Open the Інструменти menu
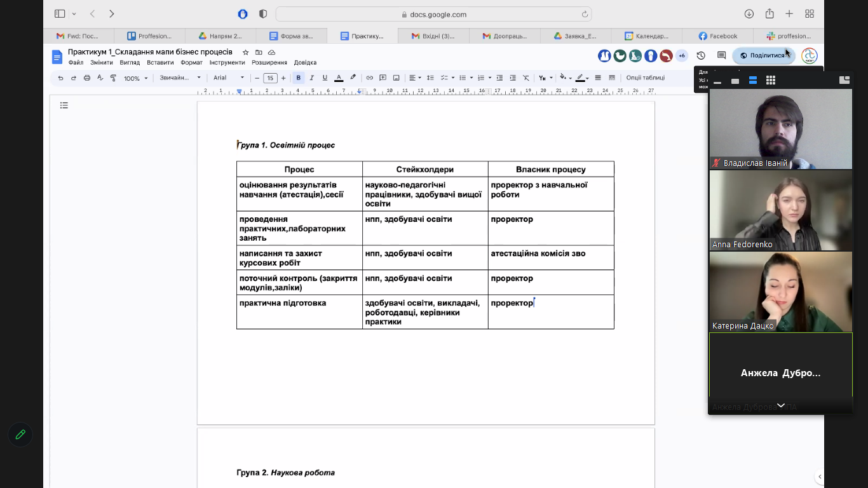Screen dimensions: 868x488 click(x=227, y=63)
